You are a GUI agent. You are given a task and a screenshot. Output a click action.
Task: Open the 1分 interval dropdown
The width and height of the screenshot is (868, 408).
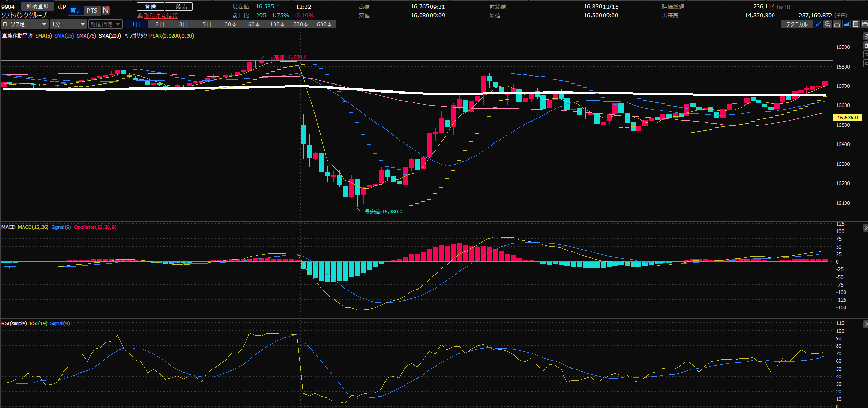68,24
